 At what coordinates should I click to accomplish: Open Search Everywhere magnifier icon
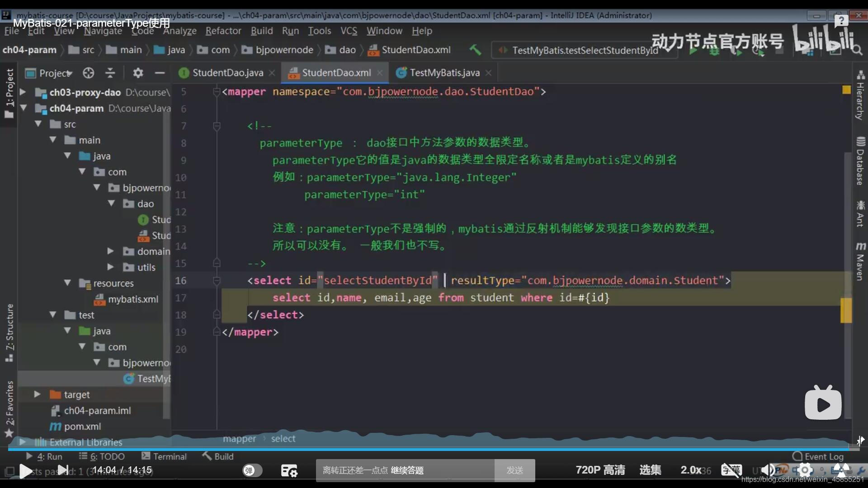tap(857, 50)
